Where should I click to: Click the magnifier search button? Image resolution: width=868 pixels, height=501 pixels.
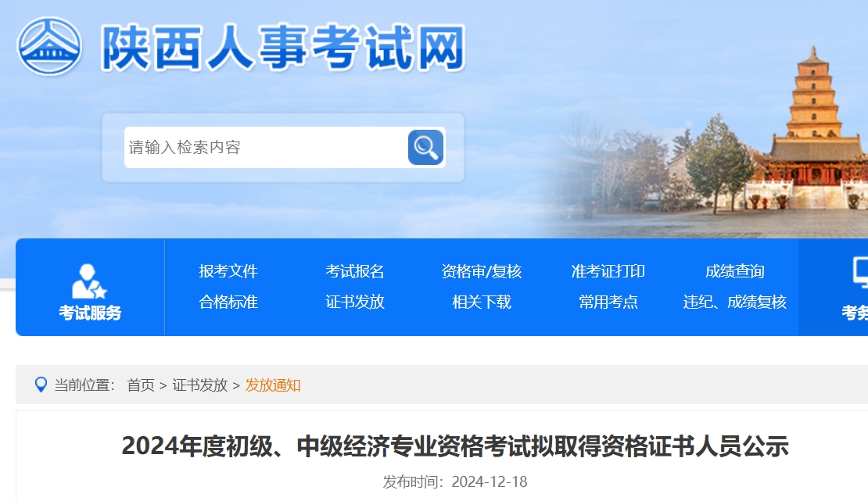pos(425,147)
